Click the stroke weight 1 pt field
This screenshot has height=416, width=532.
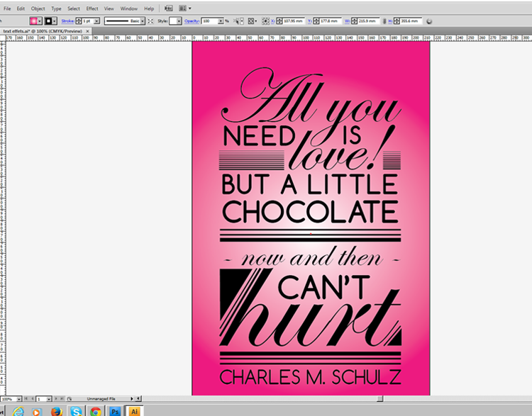[87, 21]
